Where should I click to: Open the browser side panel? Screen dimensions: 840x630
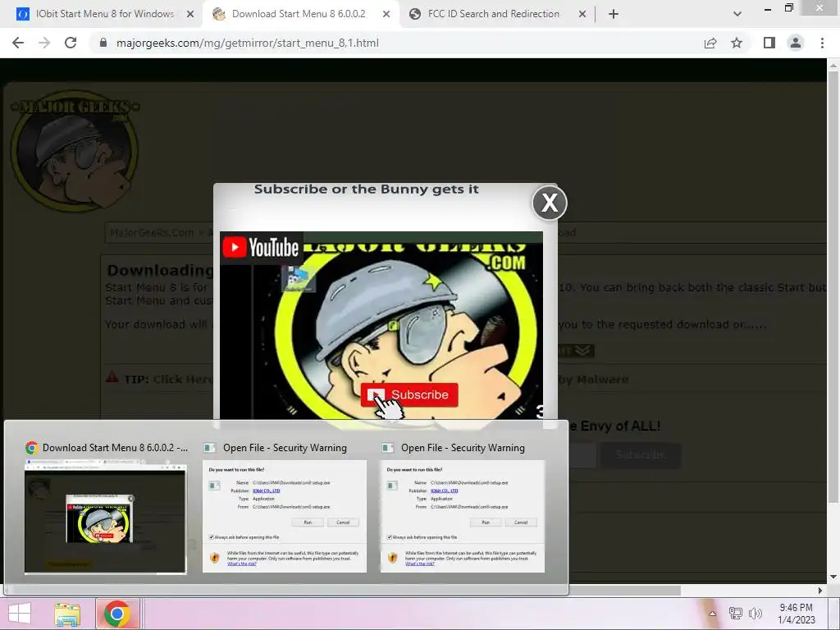tap(769, 43)
